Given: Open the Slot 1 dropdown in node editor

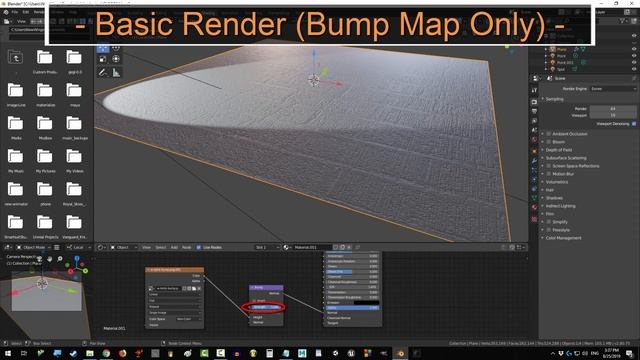Looking at the screenshot, I should click(x=267, y=247).
